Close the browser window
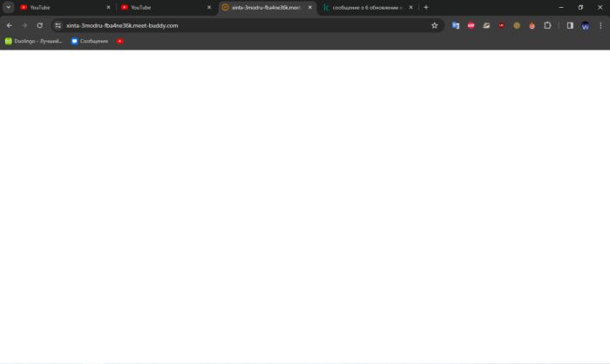The width and height of the screenshot is (610, 364). (600, 7)
